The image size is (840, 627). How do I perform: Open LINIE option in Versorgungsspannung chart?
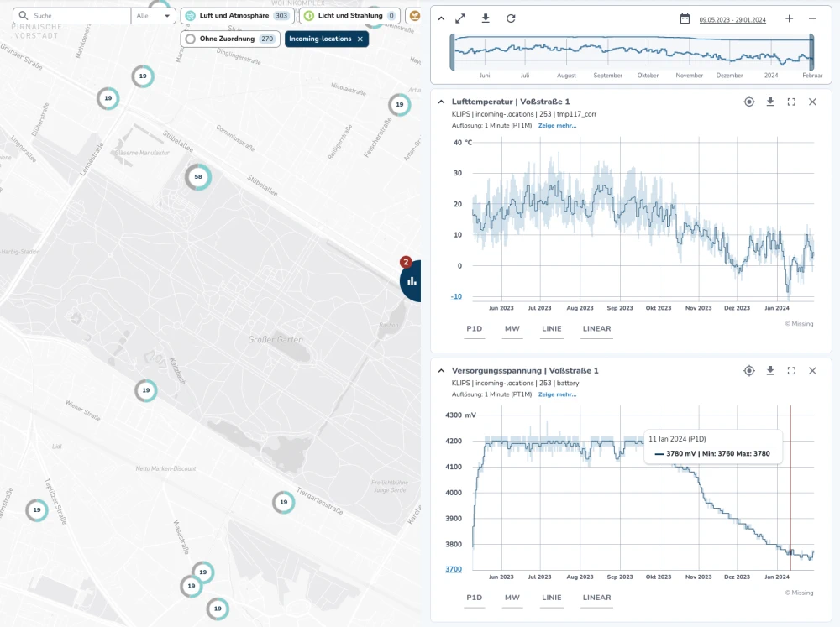[551, 598]
